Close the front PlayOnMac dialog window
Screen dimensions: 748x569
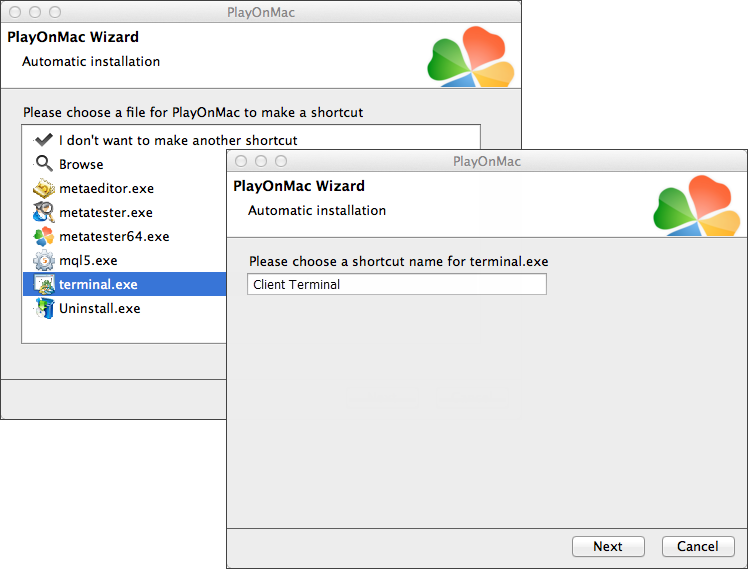coord(241,161)
